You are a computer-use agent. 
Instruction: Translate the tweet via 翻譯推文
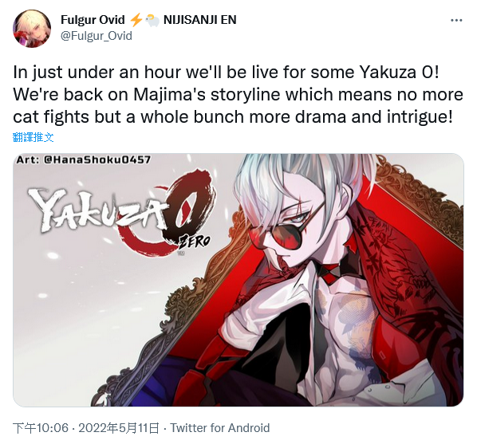click(x=34, y=137)
